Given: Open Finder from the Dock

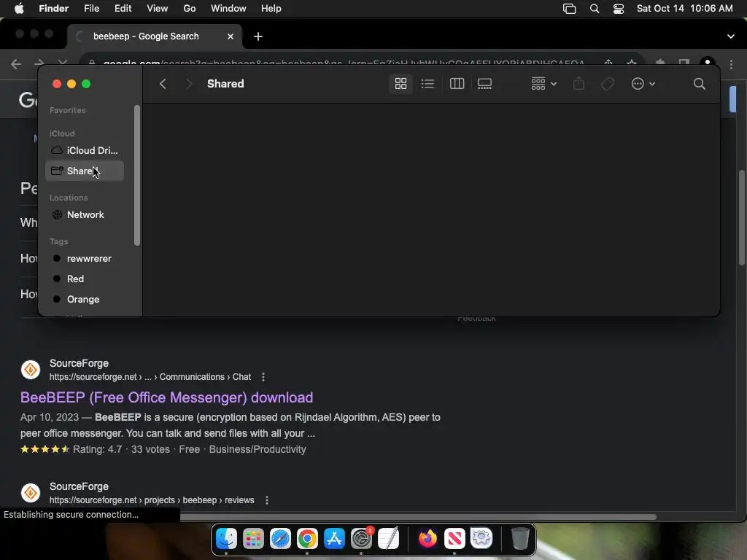Looking at the screenshot, I should click(x=226, y=539).
